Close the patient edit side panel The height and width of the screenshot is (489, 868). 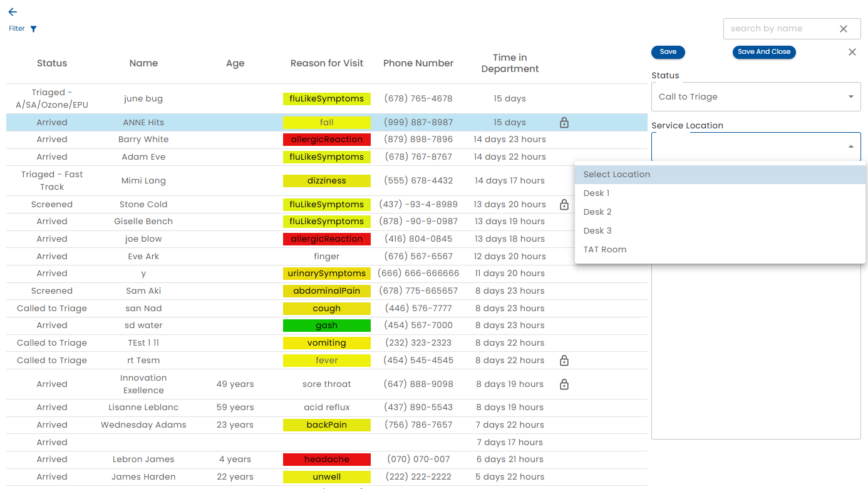point(852,52)
